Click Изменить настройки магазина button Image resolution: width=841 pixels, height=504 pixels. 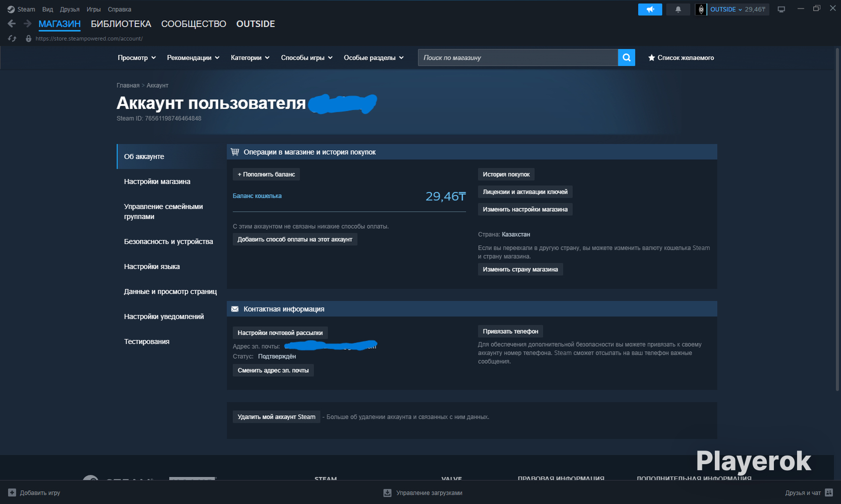click(x=525, y=209)
